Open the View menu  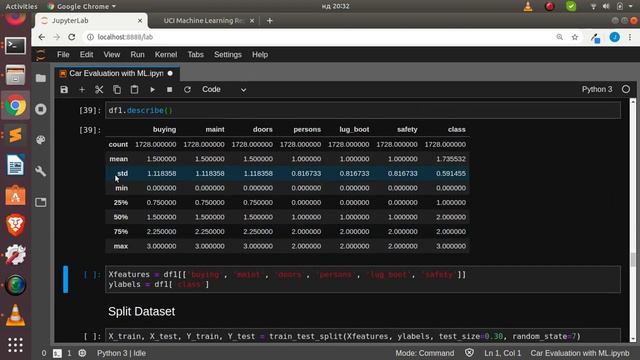click(x=111, y=55)
